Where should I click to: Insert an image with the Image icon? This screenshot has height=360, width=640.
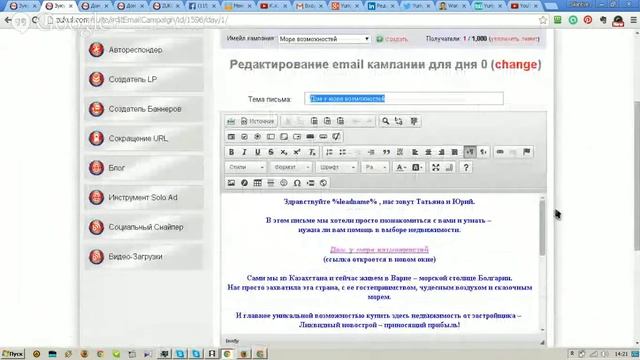click(231, 183)
